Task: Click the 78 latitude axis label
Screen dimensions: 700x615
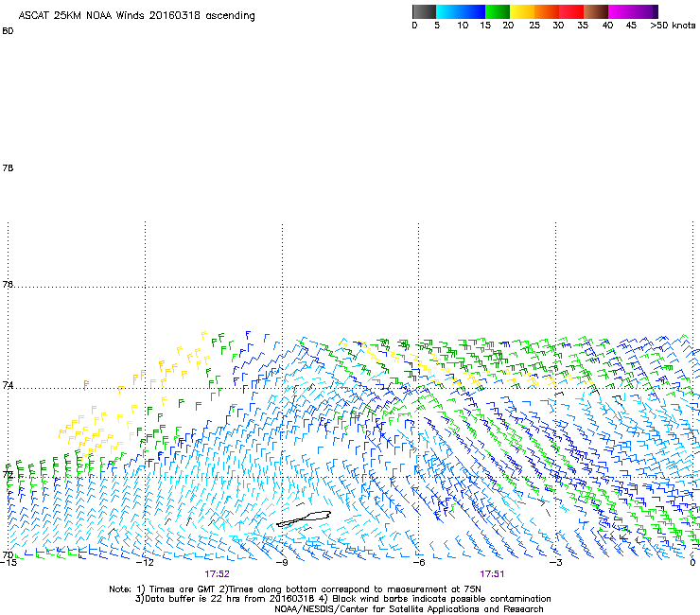Action: [8, 167]
